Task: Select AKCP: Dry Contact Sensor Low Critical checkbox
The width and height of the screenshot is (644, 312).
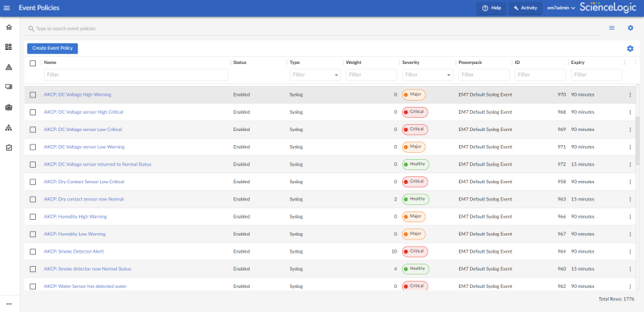Action: click(33, 182)
